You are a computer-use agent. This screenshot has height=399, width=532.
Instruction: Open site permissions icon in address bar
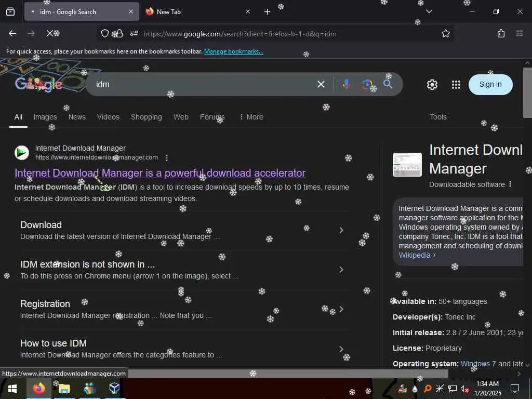(x=134, y=33)
